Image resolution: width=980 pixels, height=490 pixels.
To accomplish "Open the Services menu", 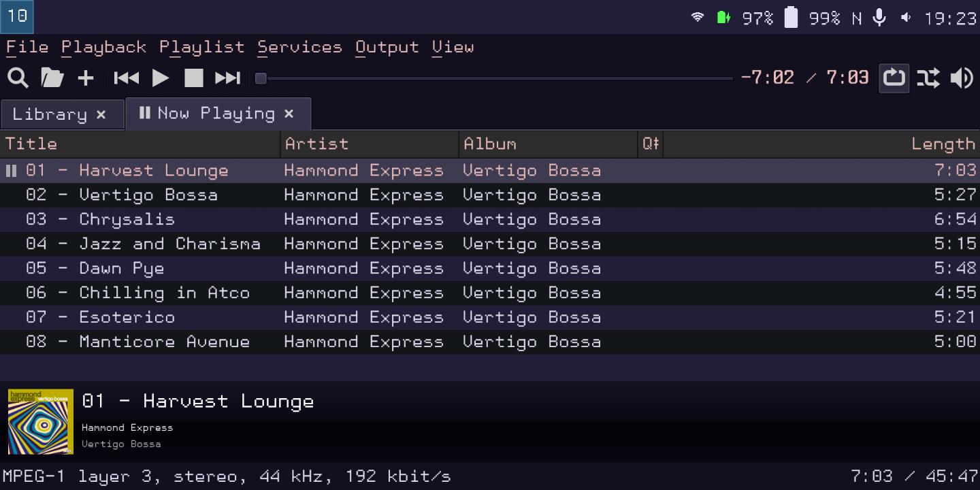I will (299, 47).
